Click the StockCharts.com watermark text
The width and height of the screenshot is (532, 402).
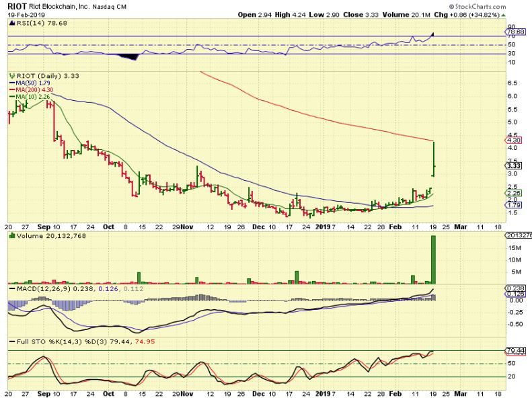478,7
